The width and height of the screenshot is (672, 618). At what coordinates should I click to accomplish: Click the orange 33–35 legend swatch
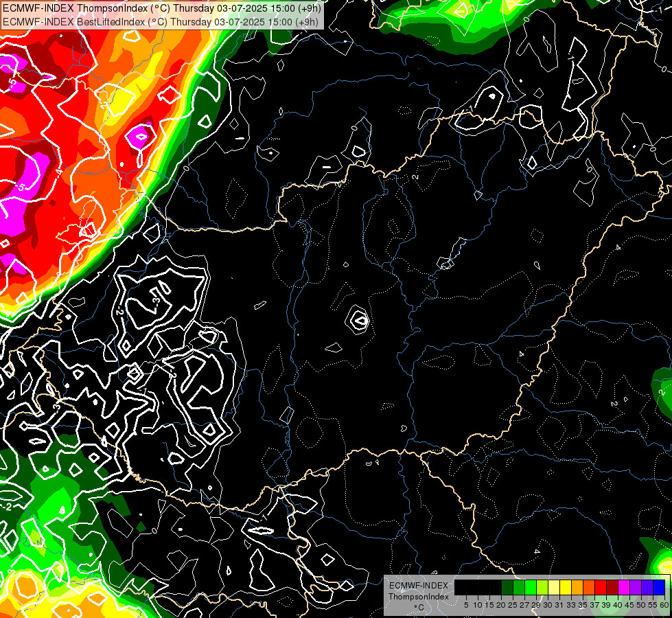[577, 587]
